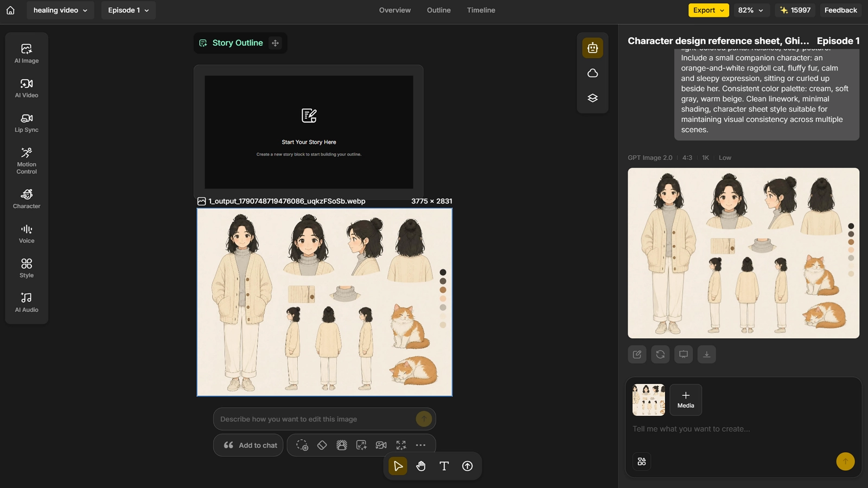The height and width of the screenshot is (488, 868).
Task: Select the eraser tool for the image
Action: point(322,445)
